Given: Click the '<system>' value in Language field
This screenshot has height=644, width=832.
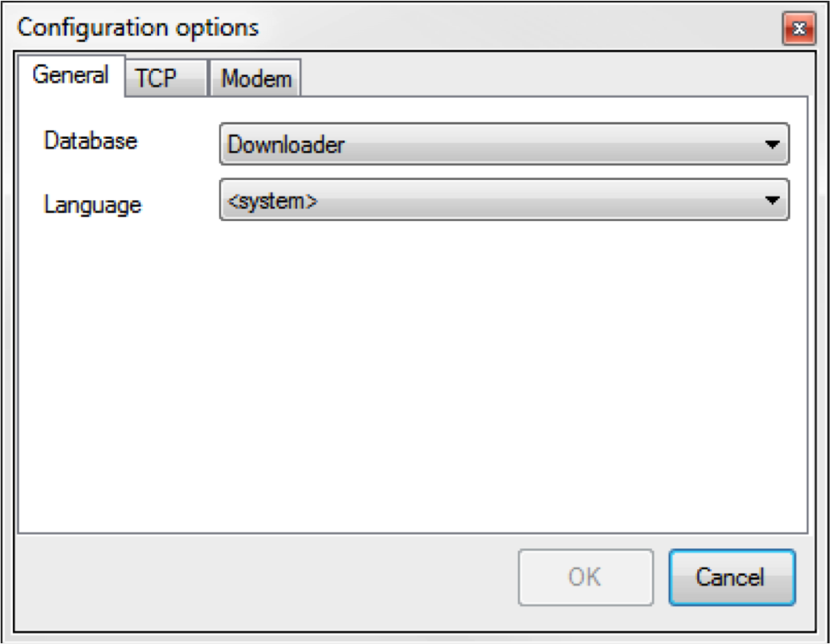Looking at the screenshot, I should tap(272, 201).
